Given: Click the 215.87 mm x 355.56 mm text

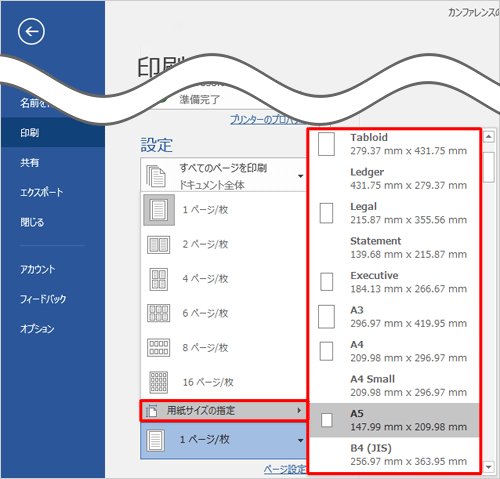Looking at the screenshot, I should tap(408, 220).
